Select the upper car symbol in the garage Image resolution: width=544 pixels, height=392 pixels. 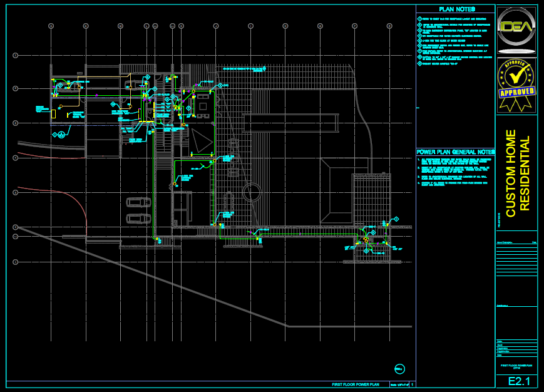(x=138, y=202)
